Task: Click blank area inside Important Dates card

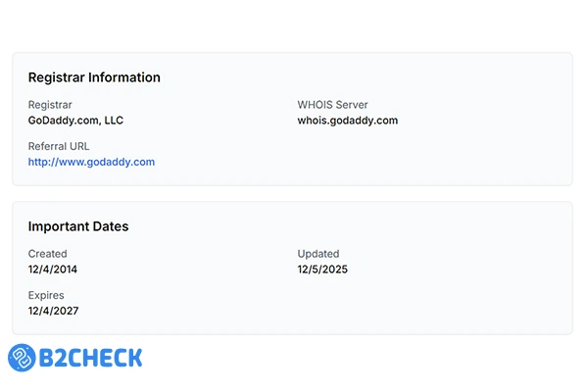Action: [x=412, y=306]
